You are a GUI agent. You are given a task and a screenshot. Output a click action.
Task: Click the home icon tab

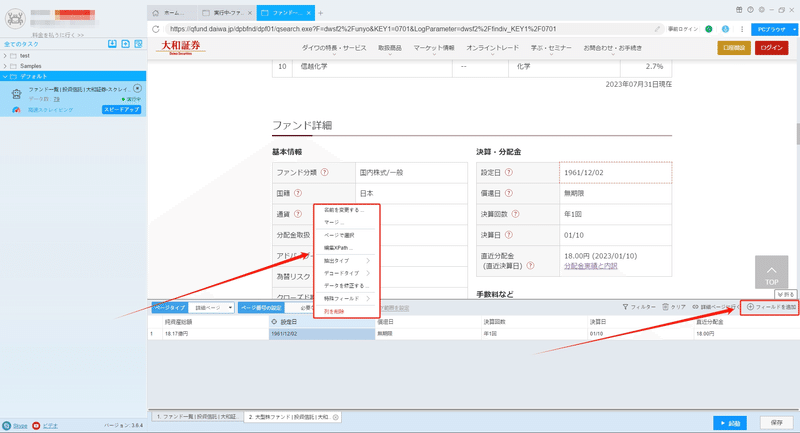[x=156, y=13]
